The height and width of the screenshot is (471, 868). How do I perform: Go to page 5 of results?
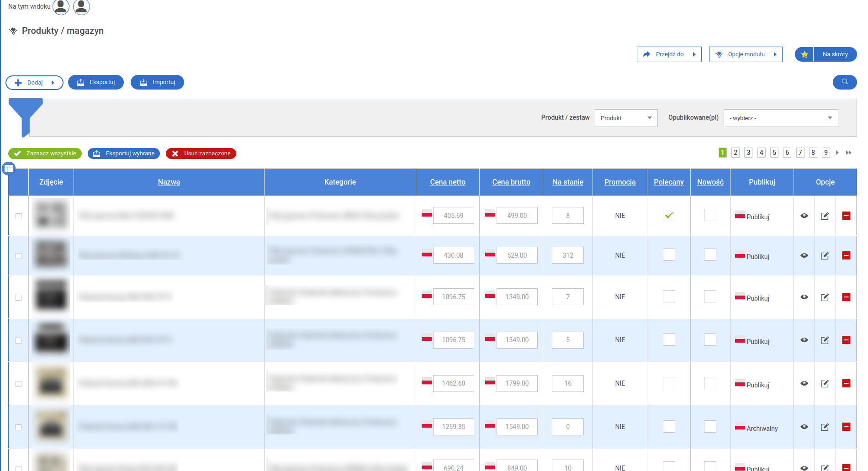pos(774,153)
